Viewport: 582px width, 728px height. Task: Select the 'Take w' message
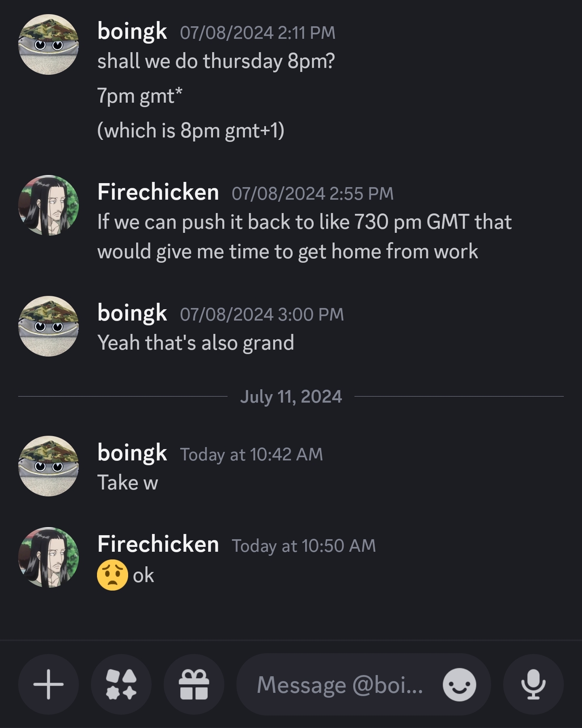[128, 483]
